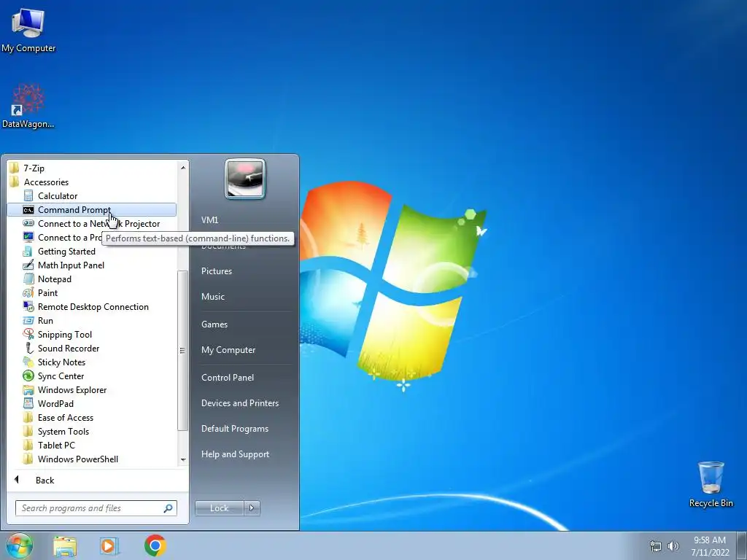Viewport: 747px width, 560px height.
Task: Open Games from Start menu
Action: [x=214, y=324]
